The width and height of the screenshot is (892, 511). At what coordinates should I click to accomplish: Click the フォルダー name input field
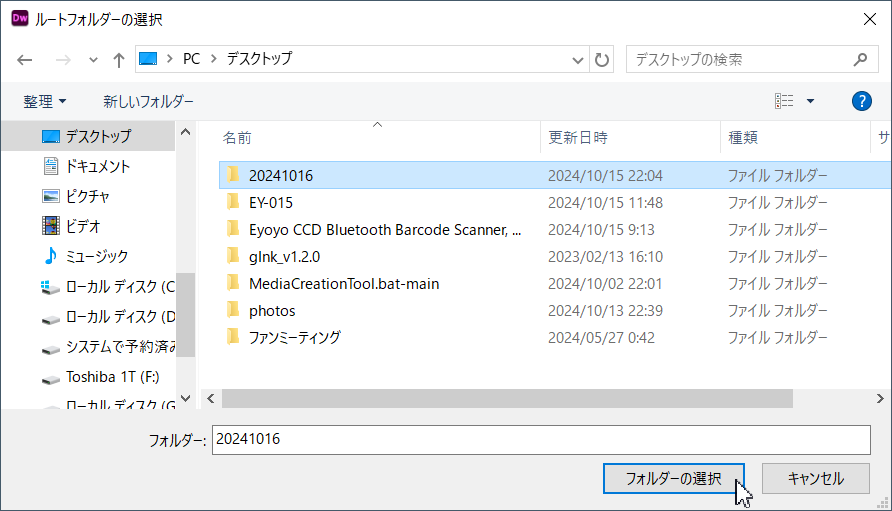(x=540, y=440)
